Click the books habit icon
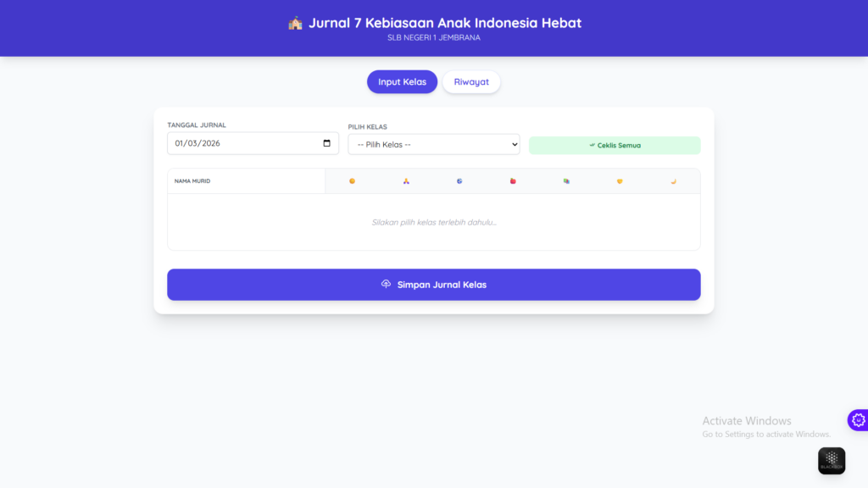This screenshot has width=868, height=488. point(566,181)
